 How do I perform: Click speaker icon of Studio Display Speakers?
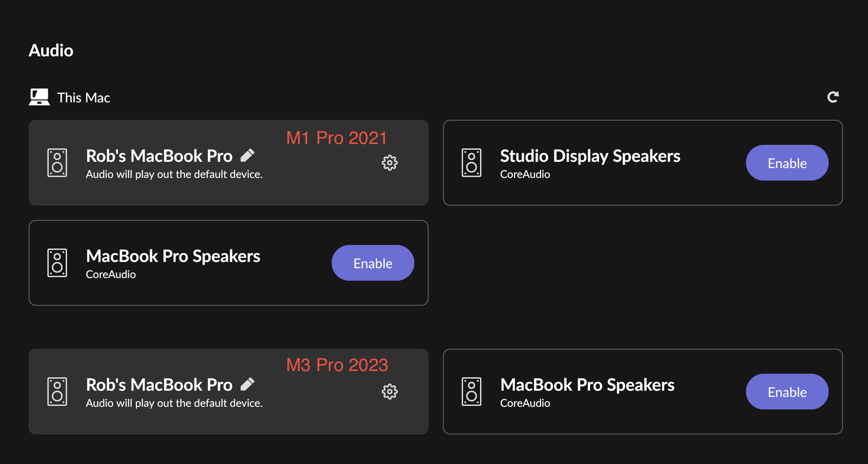[471, 163]
